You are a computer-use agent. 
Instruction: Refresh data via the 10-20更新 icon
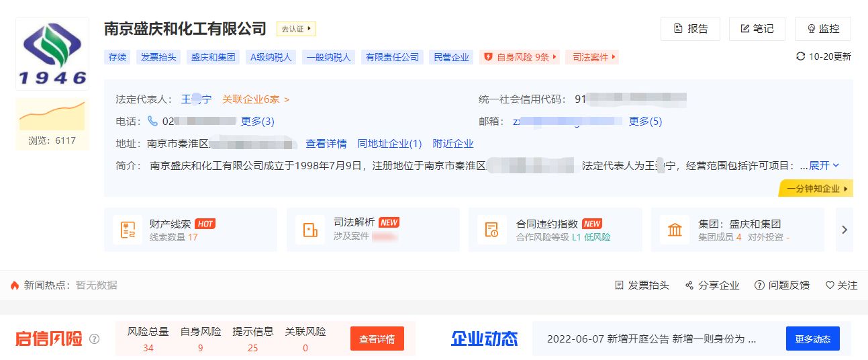point(800,56)
